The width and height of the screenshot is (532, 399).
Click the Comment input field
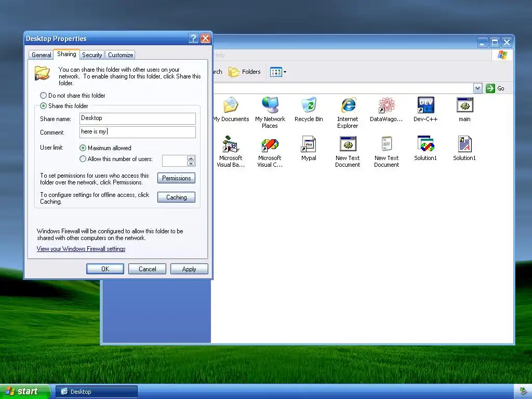137,132
